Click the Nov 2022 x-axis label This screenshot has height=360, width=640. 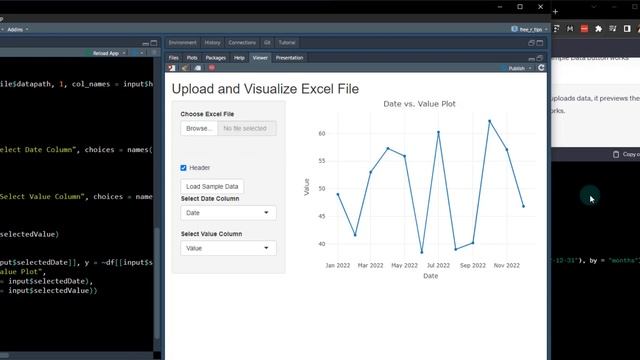pyautogui.click(x=507, y=265)
